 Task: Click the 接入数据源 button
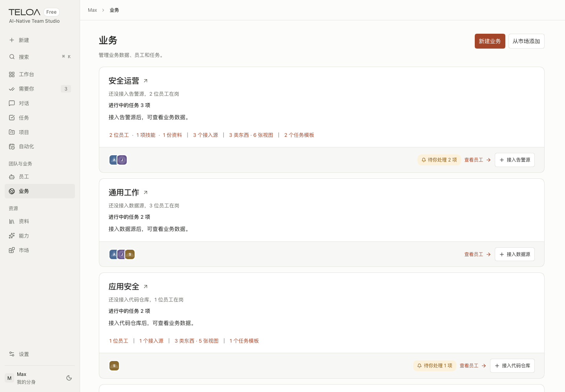tap(515, 254)
